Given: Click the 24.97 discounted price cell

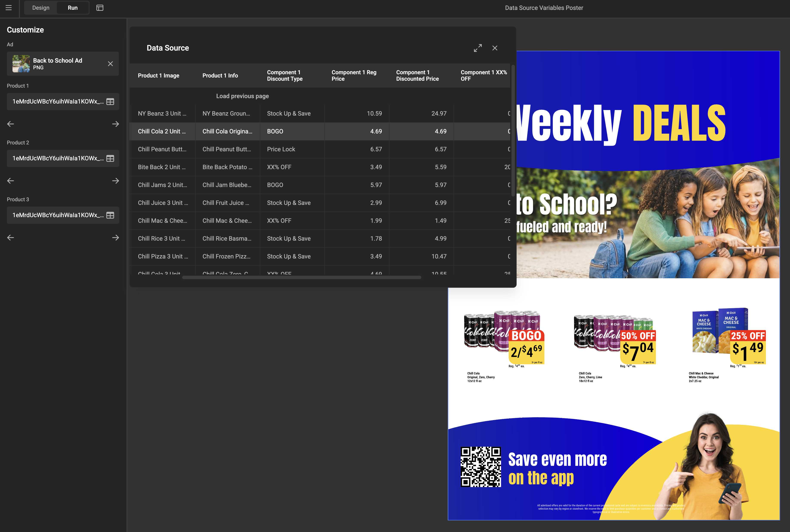Looking at the screenshot, I should click(x=421, y=114).
